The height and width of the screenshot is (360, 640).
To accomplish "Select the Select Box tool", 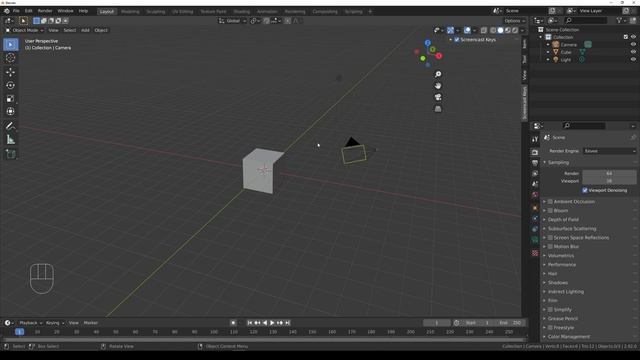I will (x=11, y=44).
